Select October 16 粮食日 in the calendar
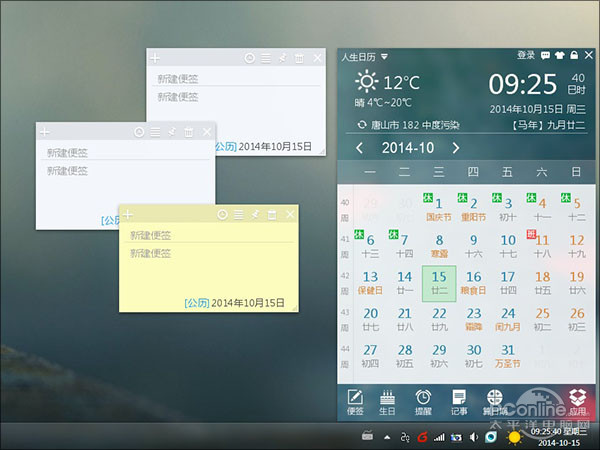 [x=473, y=283]
